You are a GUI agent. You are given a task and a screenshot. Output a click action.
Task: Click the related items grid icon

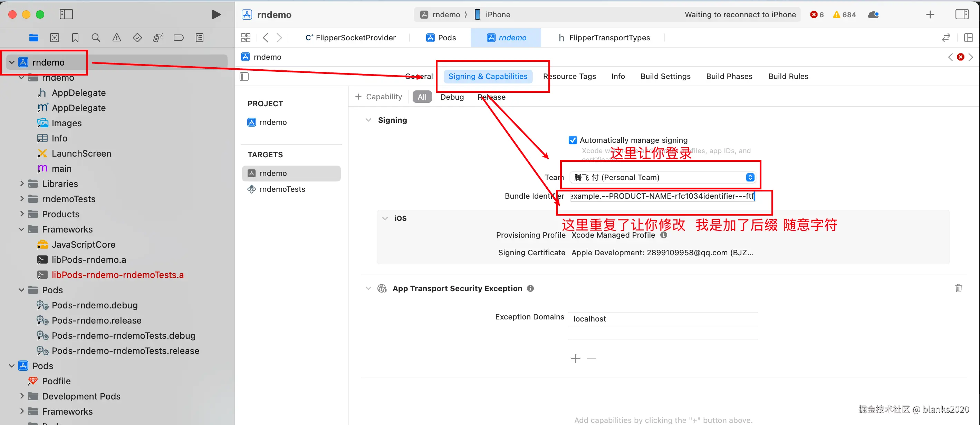[246, 38]
